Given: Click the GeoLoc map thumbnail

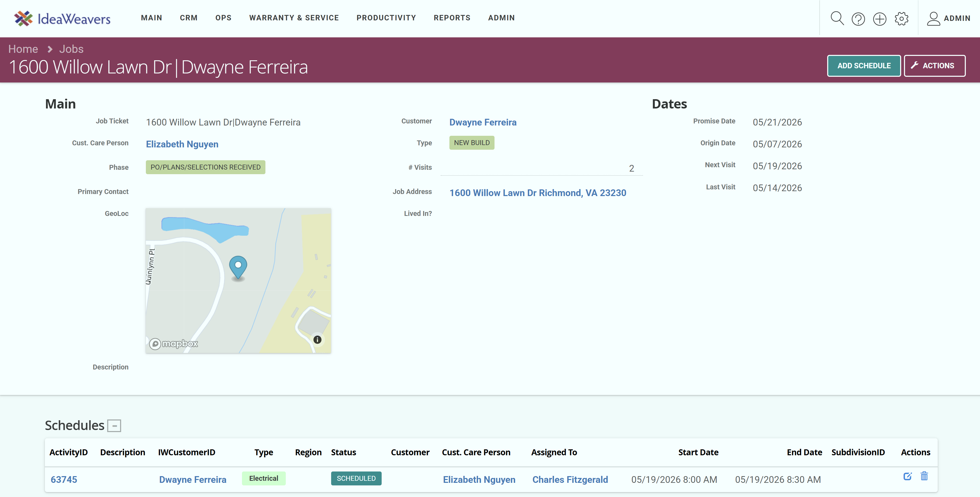Looking at the screenshot, I should (238, 281).
